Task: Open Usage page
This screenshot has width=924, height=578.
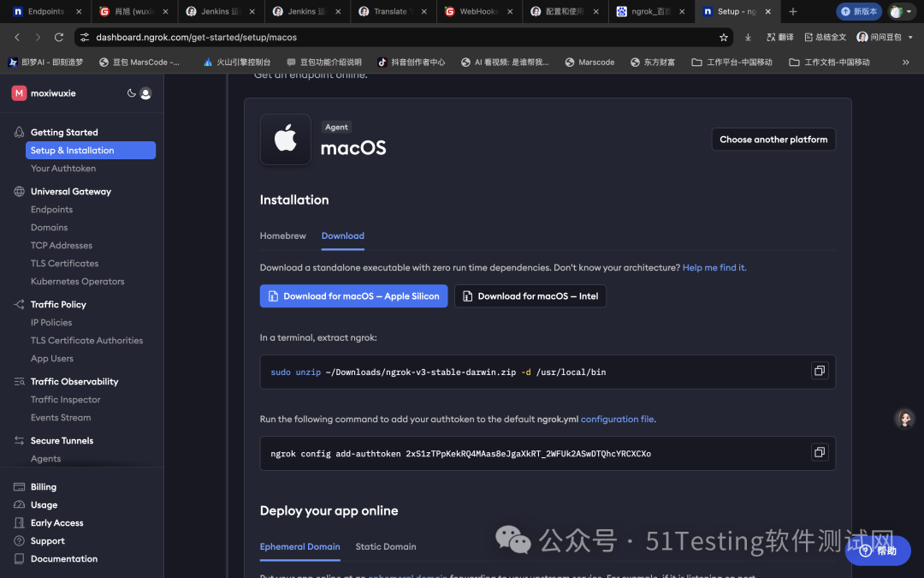Action: pos(44,505)
